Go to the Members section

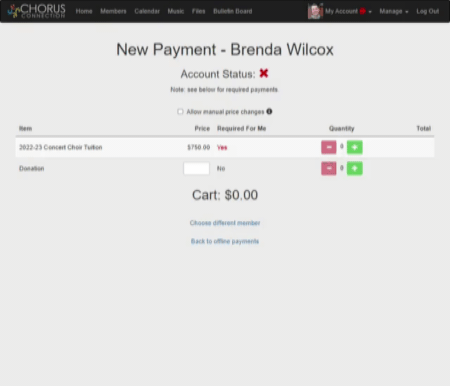[x=113, y=11]
